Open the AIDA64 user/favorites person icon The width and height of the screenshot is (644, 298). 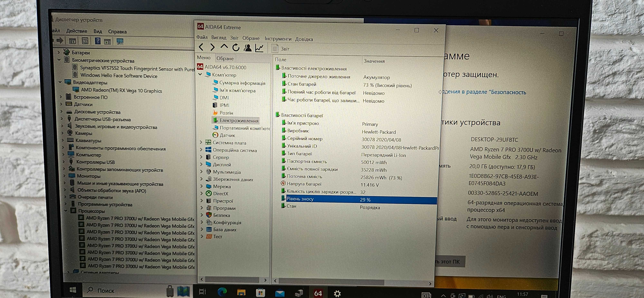(x=247, y=48)
